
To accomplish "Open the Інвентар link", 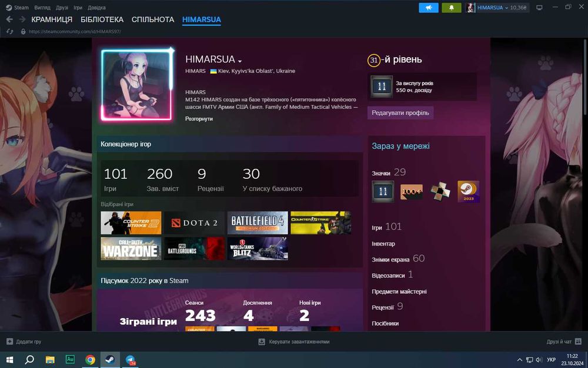I will click(x=383, y=244).
